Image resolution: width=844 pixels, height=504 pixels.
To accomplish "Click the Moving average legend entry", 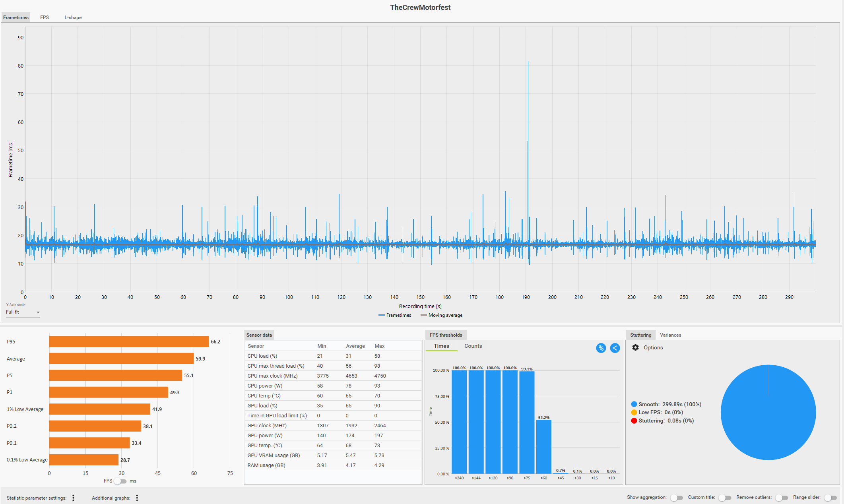I will 441,315.
